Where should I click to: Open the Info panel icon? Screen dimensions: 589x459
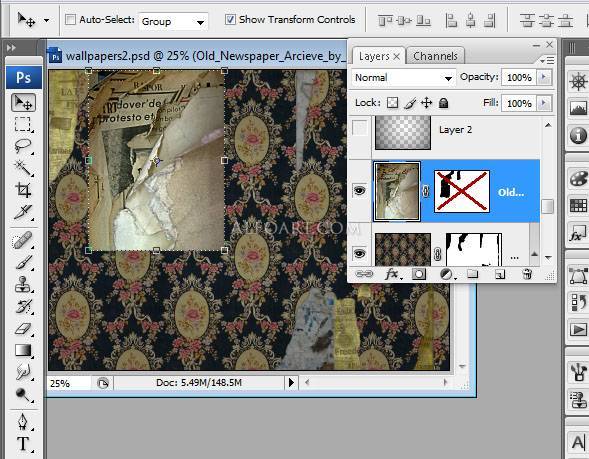(x=578, y=135)
